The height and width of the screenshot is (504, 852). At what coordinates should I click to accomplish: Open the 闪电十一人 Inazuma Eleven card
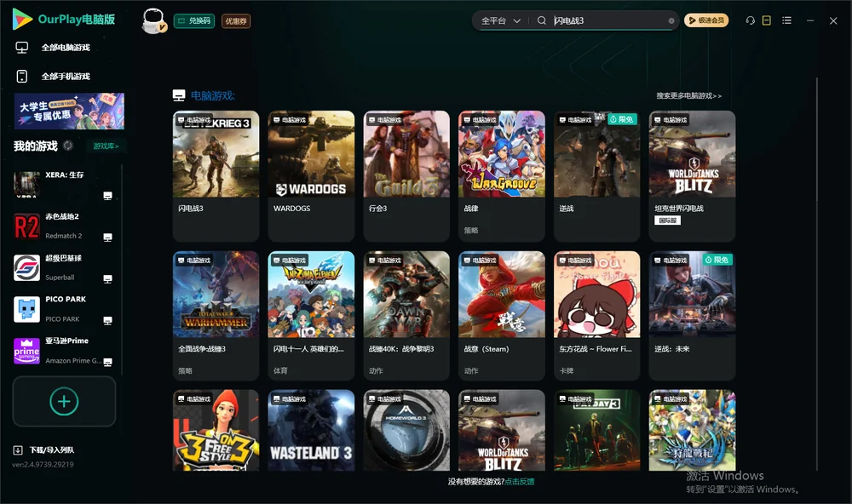click(x=311, y=316)
